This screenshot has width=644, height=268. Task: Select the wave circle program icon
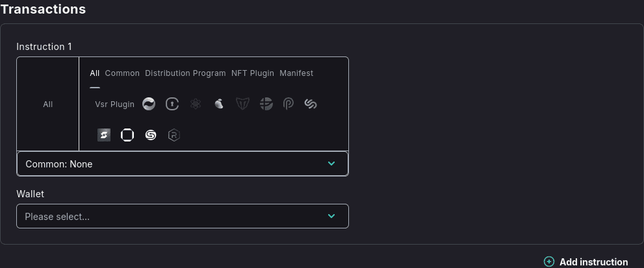tap(149, 104)
